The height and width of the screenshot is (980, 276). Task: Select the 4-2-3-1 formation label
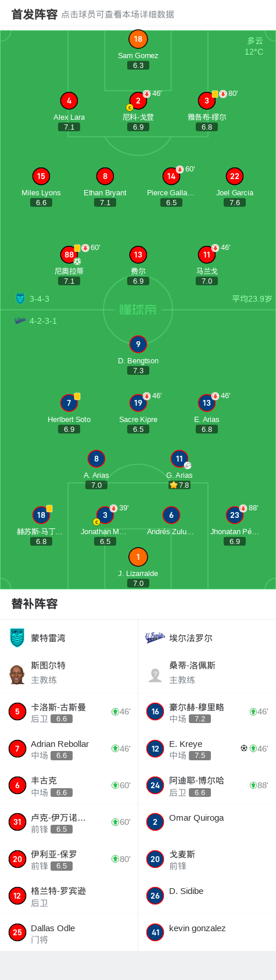click(x=43, y=321)
